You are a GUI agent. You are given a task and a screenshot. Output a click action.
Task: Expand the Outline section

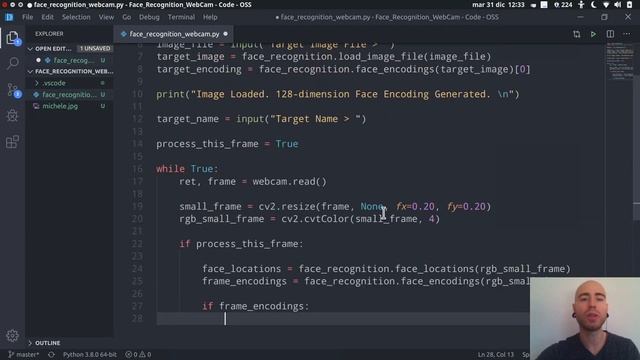point(44,342)
